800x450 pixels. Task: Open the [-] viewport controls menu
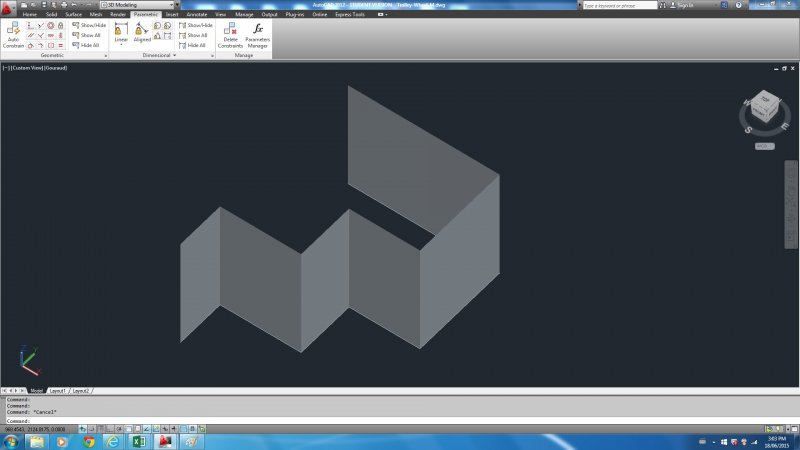tap(6, 68)
